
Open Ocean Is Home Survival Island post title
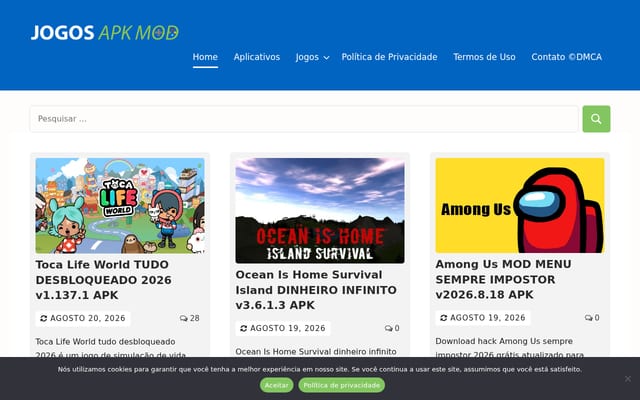click(316, 290)
